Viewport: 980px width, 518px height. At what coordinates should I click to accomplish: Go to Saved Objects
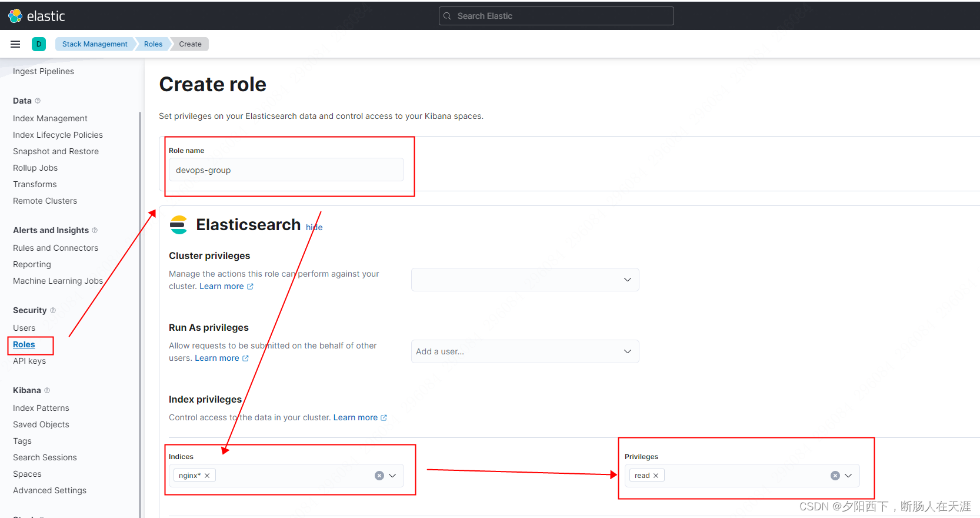click(x=41, y=424)
